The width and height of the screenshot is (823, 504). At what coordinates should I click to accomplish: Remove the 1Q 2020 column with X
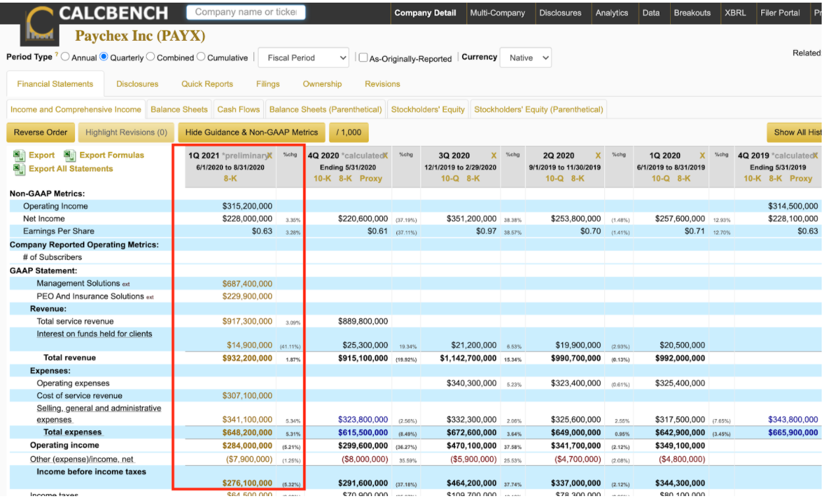click(x=703, y=156)
